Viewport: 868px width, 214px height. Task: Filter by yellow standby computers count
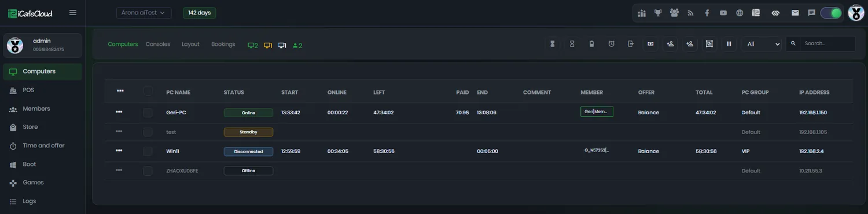[268, 45]
